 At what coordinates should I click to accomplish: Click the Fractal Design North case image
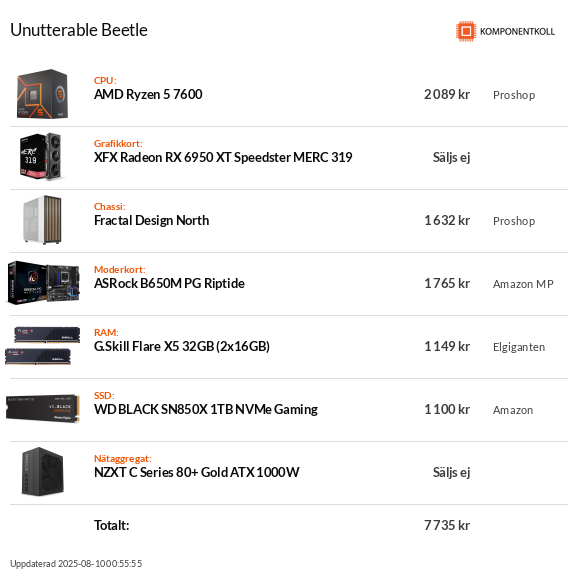click(x=42, y=220)
